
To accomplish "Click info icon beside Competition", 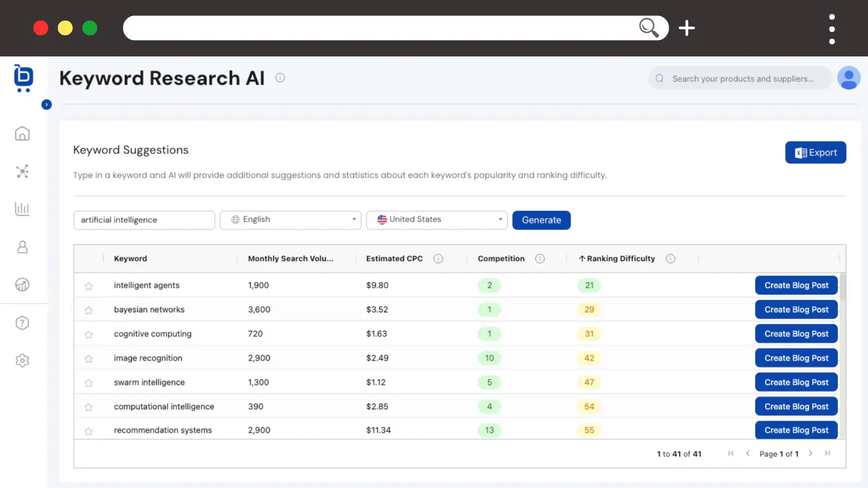I will (x=540, y=259).
